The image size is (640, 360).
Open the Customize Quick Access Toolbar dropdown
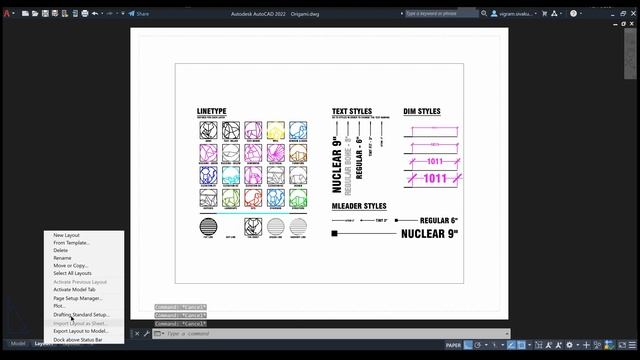[x=123, y=13]
